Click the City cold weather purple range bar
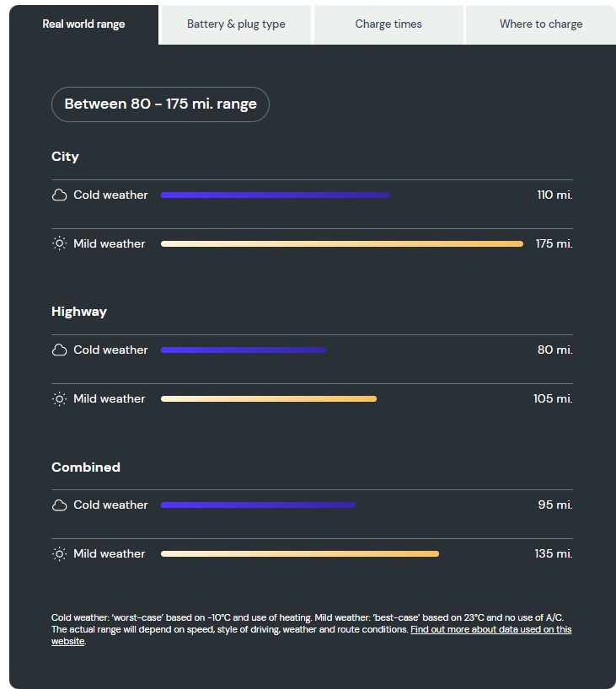The width and height of the screenshot is (616, 689). 276,195
